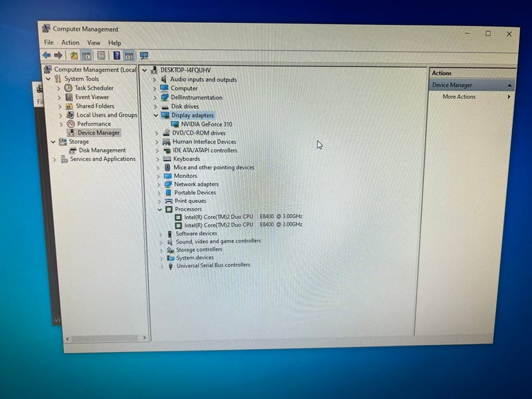Open the Help toolbar icon
The height and width of the screenshot is (399, 532).
pos(116,55)
